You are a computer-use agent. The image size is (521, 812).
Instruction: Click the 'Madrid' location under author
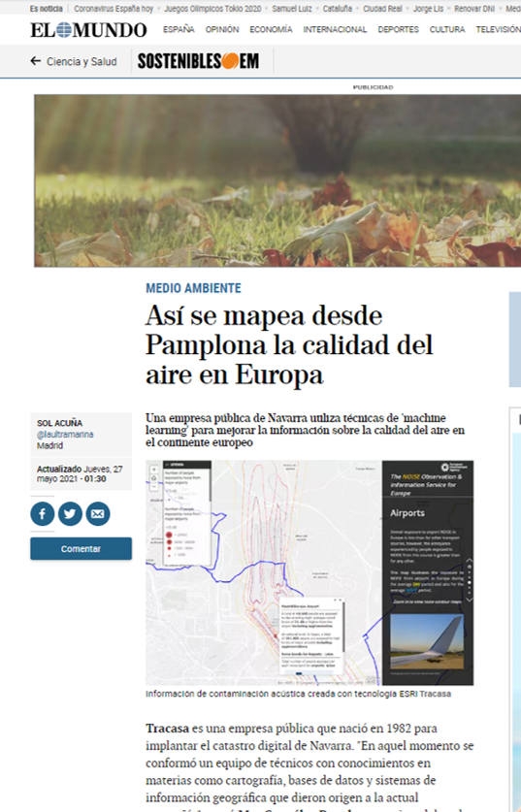pyautogui.click(x=49, y=445)
